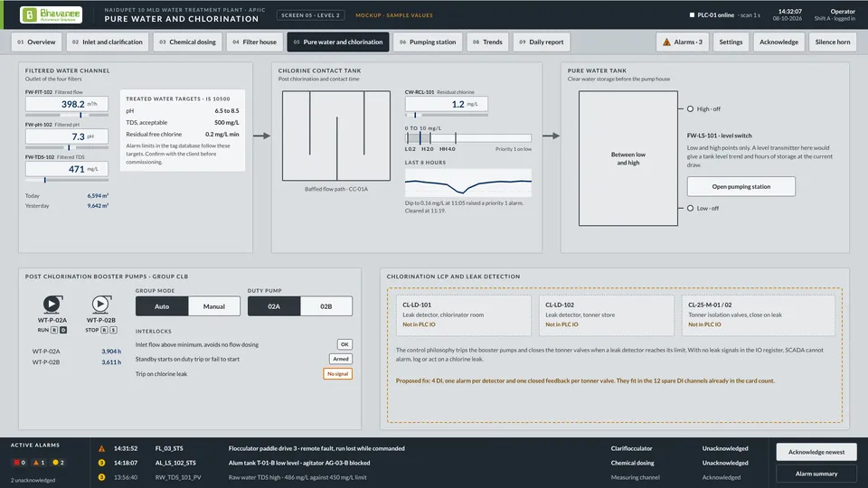
Task: Set group mode to Auto
Action: (x=162, y=306)
